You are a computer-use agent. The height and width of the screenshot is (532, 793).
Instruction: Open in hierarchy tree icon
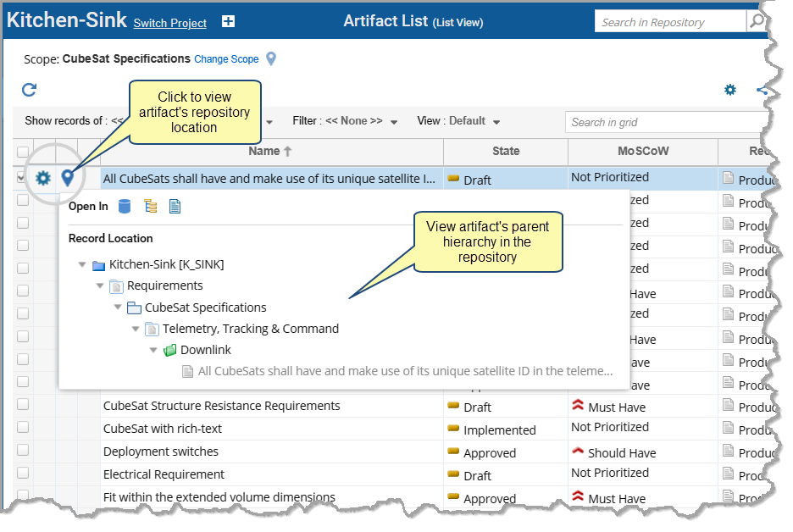pos(150,207)
